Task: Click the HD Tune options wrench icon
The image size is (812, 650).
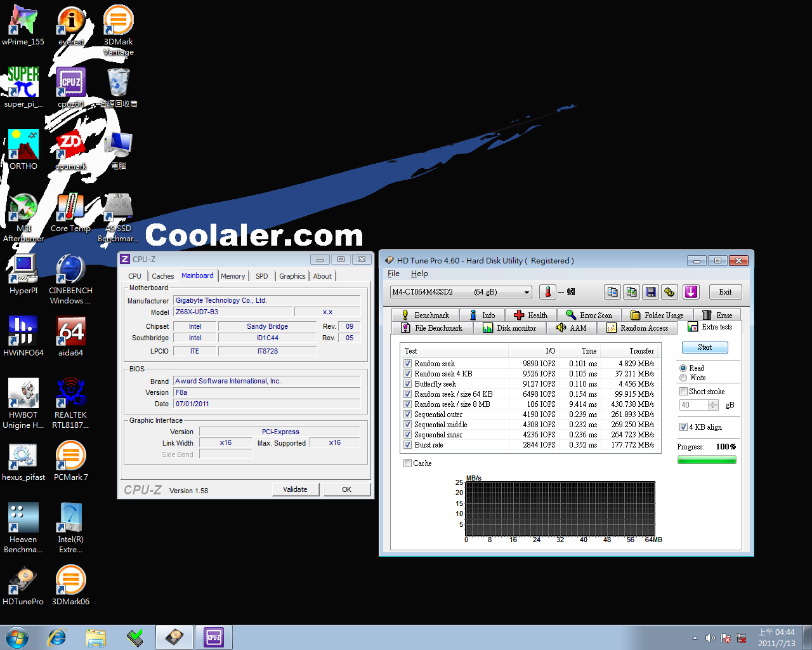Action: tap(670, 292)
